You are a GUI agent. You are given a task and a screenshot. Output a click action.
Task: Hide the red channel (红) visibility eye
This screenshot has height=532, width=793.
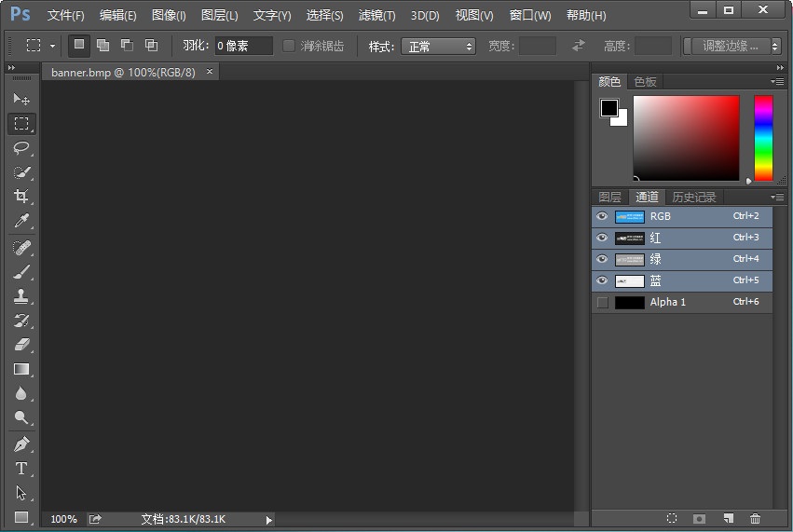pyautogui.click(x=602, y=238)
